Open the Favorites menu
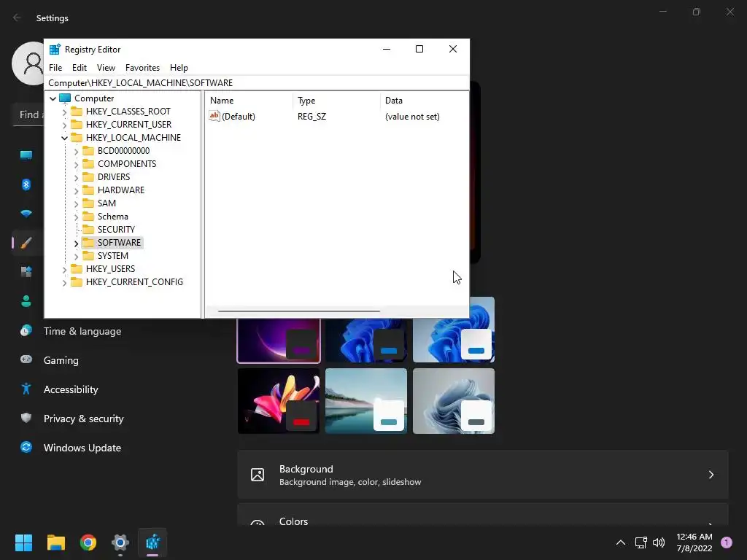 [142, 68]
